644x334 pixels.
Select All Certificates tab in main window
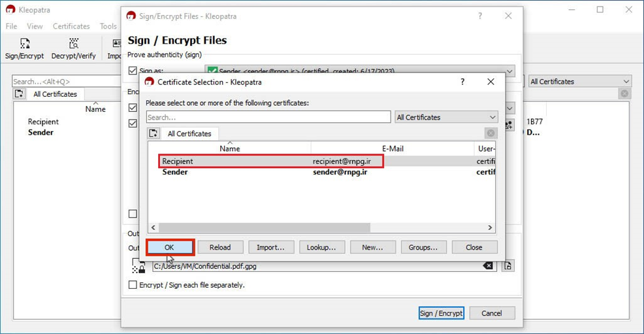click(x=55, y=94)
